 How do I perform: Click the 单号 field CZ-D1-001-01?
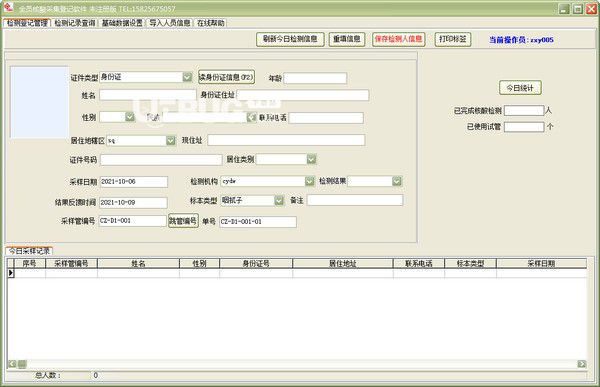click(x=258, y=222)
